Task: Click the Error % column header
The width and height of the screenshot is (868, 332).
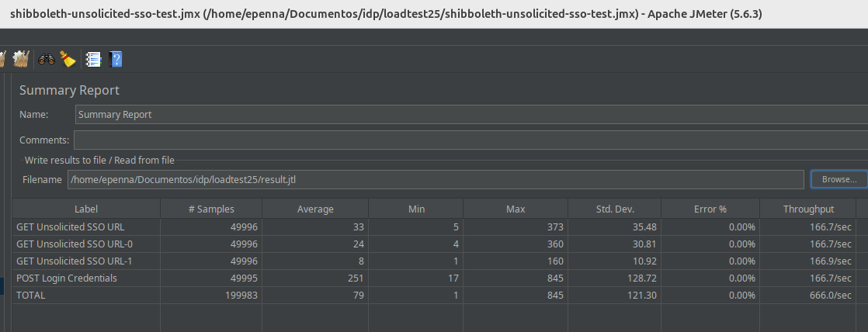Action: coord(710,209)
